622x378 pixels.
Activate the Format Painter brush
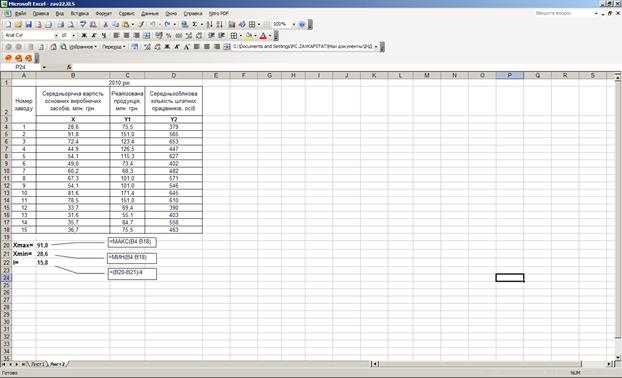[x=140, y=25]
